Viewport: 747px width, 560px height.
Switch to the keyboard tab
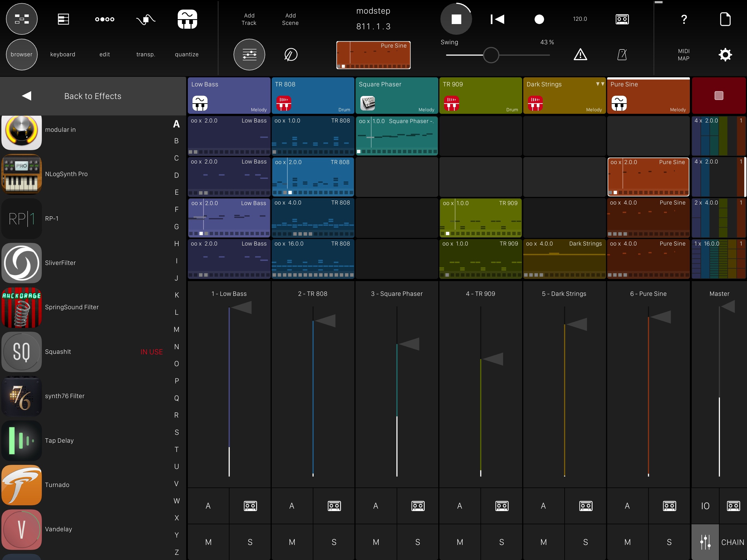(x=63, y=54)
